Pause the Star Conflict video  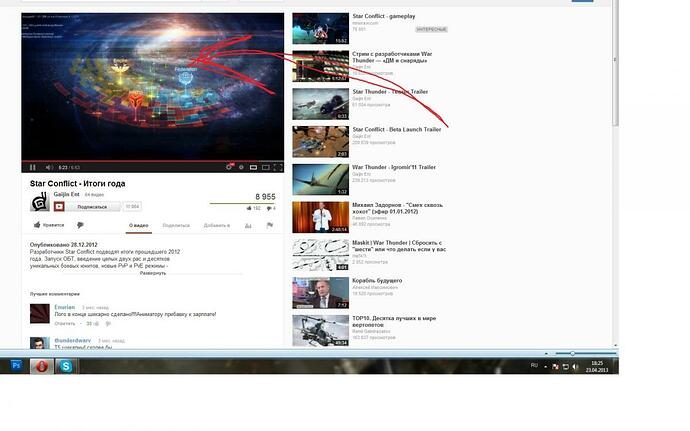click(x=33, y=167)
